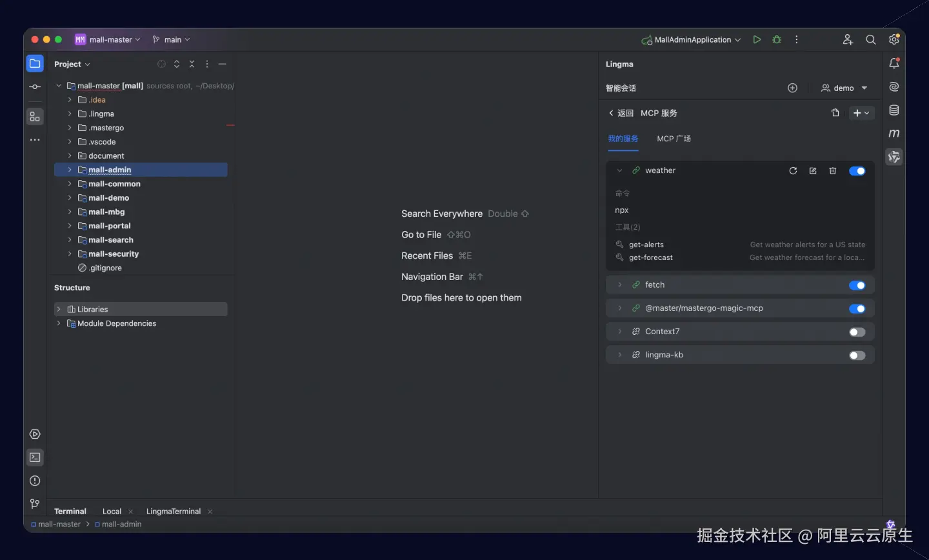The height and width of the screenshot is (560, 929).
Task: Disable the weather MCP service toggle
Action: click(x=857, y=171)
